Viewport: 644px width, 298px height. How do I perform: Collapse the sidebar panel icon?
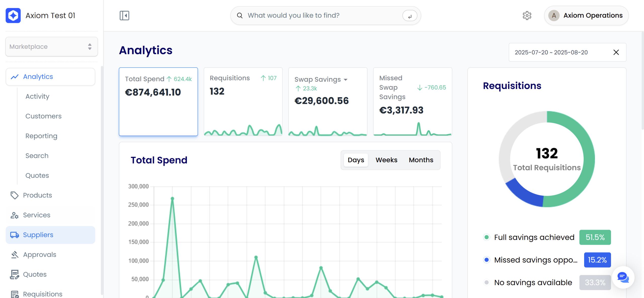tap(124, 16)
